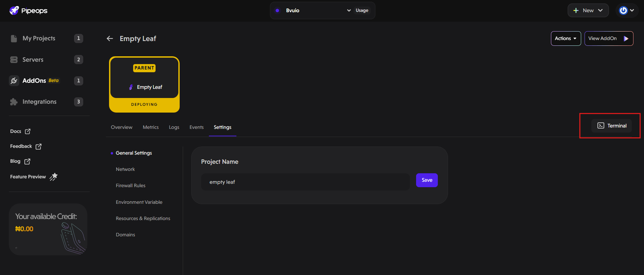Screen dimensions: 644x275
Task: Select Integrations in the sidebar
Action: [x=39, y=101]
